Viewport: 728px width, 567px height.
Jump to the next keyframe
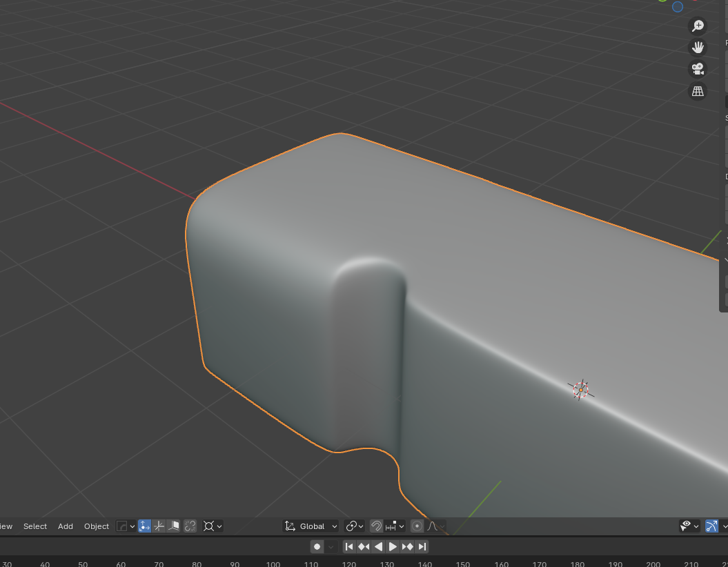[x=407, y=546]
